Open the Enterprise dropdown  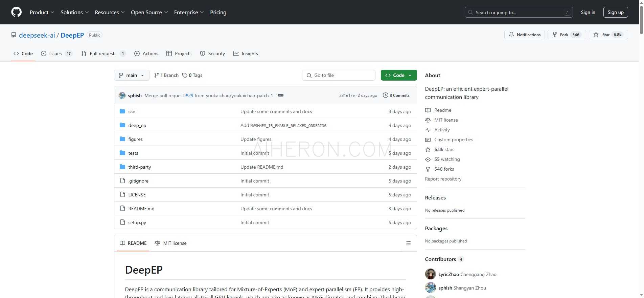(x=189, y=12)
